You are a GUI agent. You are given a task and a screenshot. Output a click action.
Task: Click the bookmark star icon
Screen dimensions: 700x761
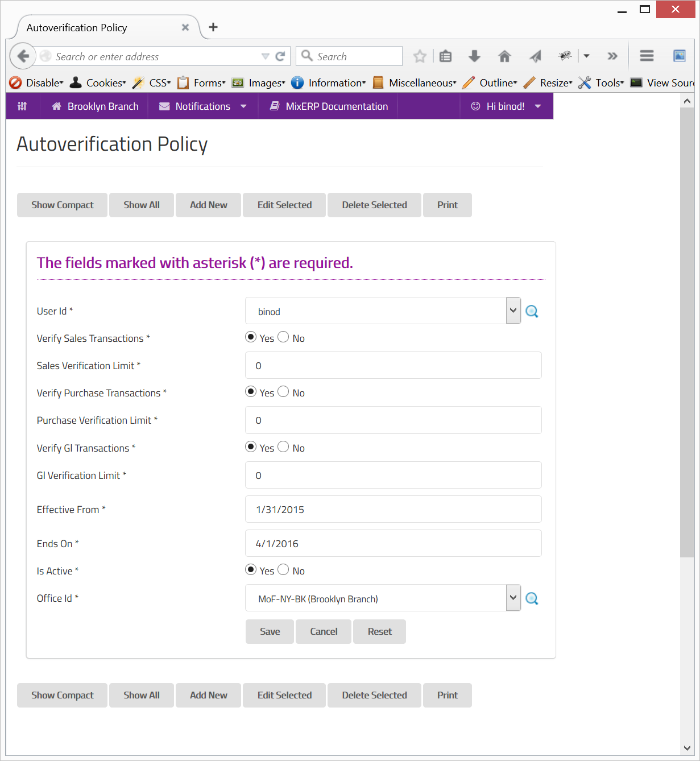point(420,56)
